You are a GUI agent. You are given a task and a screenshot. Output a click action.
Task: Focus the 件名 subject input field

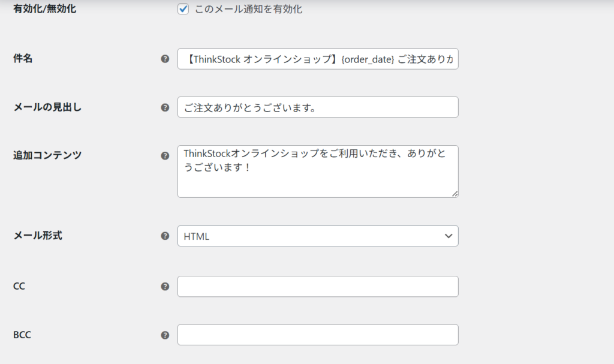click(x=318, y=59)
